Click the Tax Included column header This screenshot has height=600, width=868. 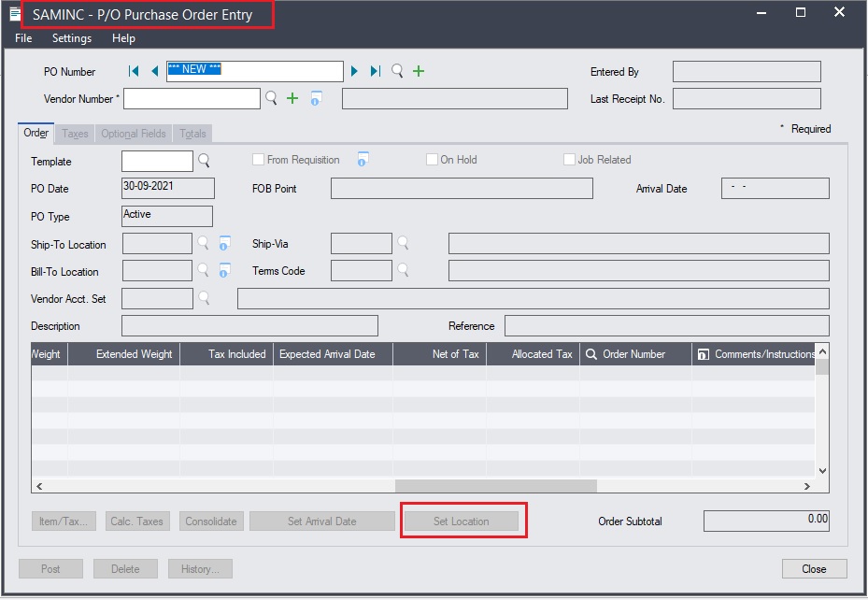[x=227, y=354]
